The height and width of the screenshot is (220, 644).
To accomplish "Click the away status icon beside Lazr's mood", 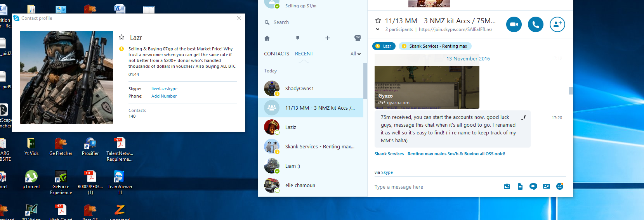I will tap(122, 49).
